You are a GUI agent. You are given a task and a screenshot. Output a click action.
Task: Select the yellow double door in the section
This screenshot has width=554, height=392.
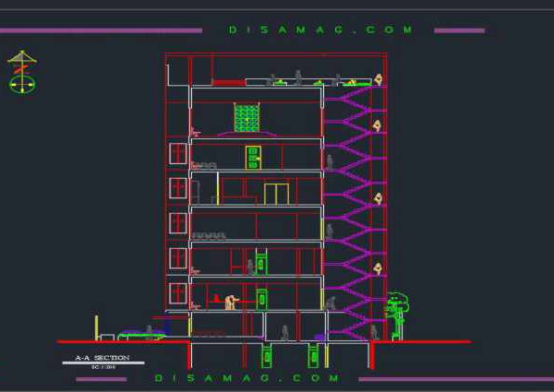click(275, 193)
